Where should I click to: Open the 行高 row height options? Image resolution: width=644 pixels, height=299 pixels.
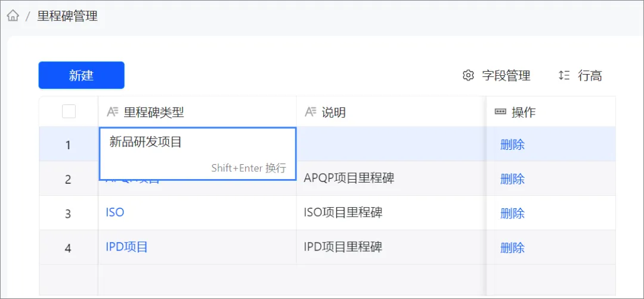click(x=580, y=76)
